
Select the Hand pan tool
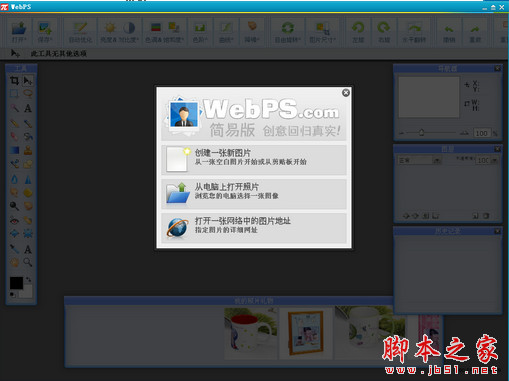14,263
